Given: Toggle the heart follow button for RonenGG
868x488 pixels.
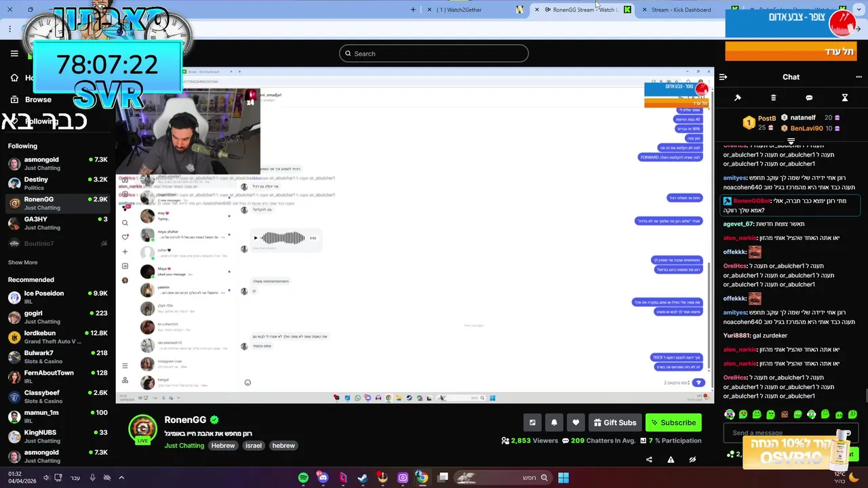Looking at the screenshot, I should click(x=576, y=422).
